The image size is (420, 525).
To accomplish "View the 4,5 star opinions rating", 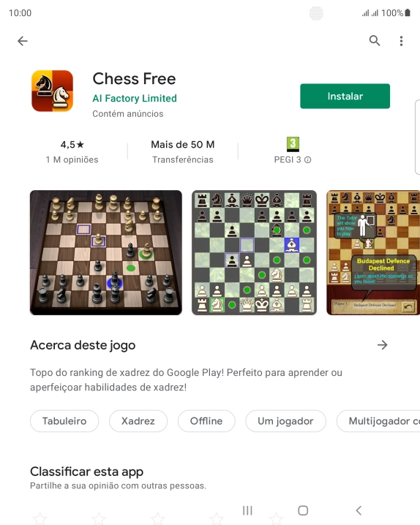I will tap(72, 151).
